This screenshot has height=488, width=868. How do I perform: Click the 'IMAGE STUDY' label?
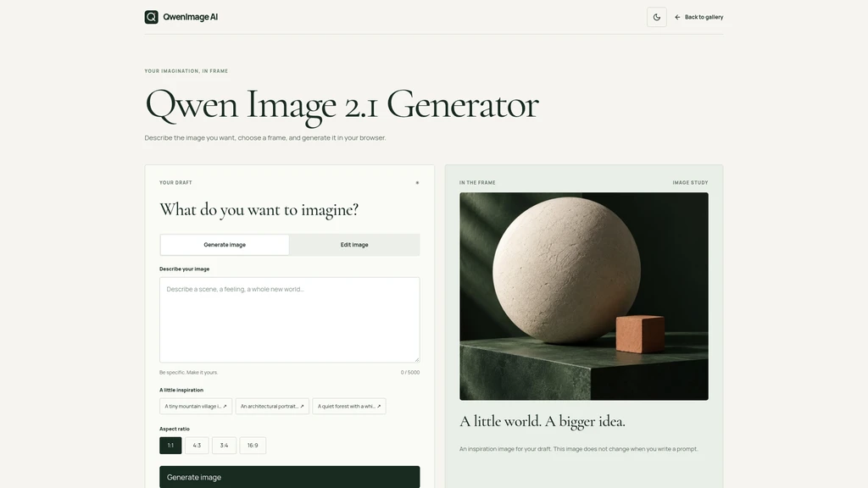click(x=690, y=183)
